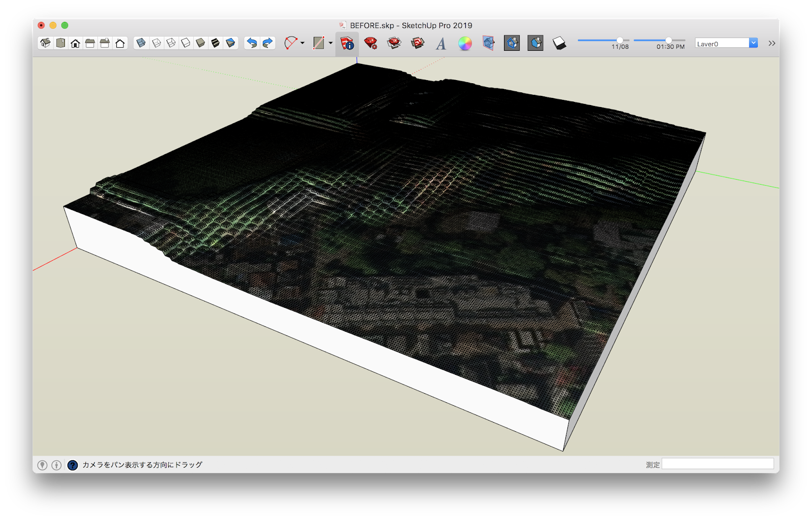
Task: Open the Layer0 layer dropdown
Action: (x=726, y=44)
